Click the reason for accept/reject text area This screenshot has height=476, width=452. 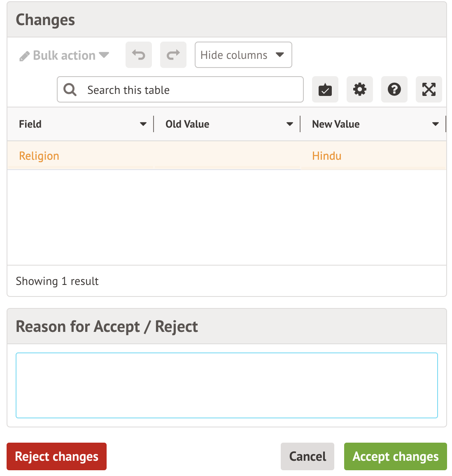[226, 385]
